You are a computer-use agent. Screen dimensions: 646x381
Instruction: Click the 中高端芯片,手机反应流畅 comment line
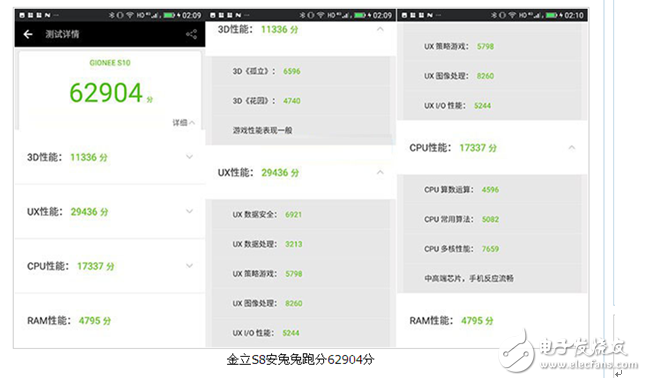pos(469,279)
